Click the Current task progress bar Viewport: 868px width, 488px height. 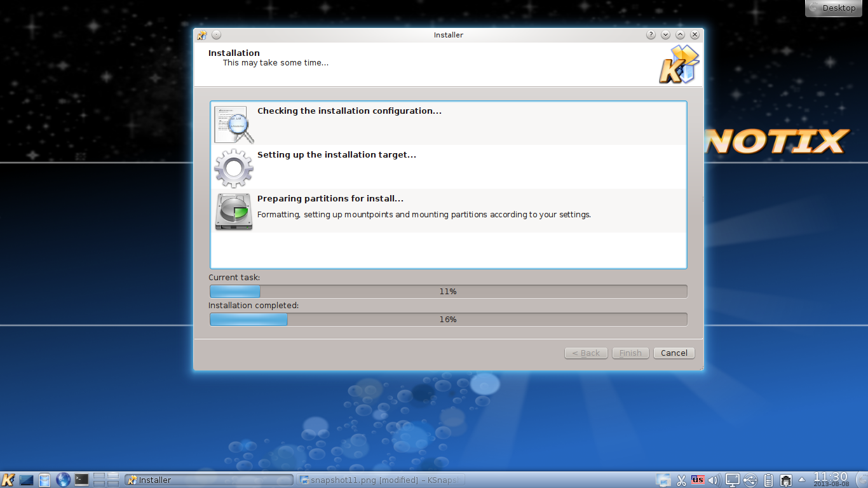pos(448,291)
